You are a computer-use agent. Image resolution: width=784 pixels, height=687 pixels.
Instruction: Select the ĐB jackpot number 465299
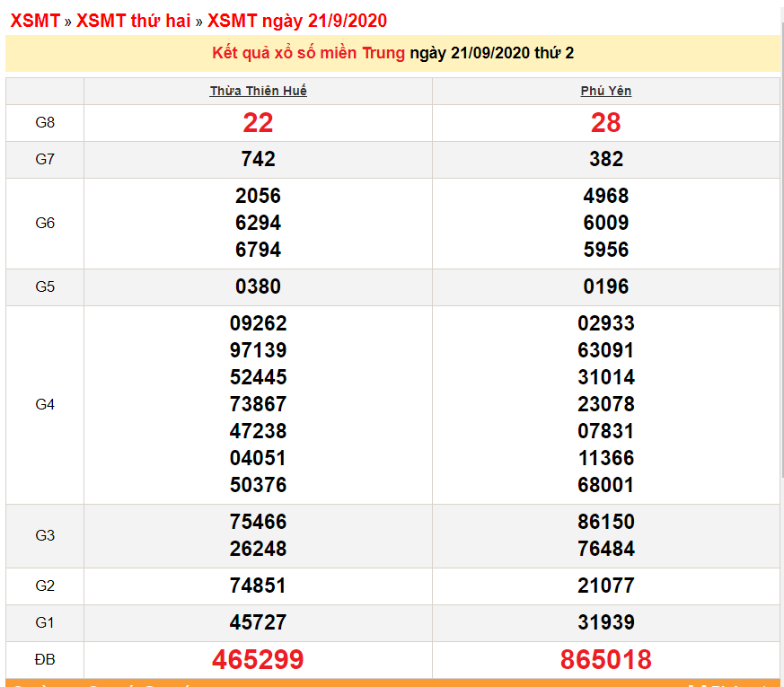(258, 658)
